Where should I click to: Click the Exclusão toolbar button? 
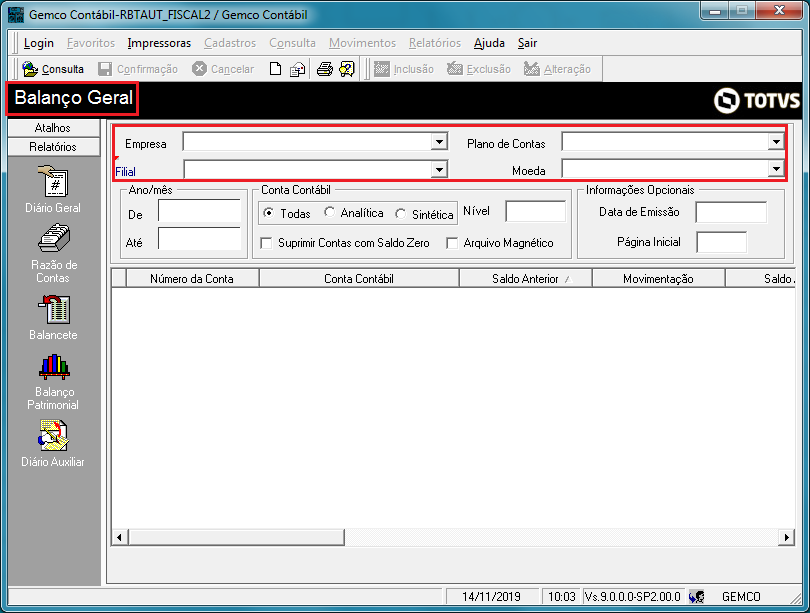[478, 69]
